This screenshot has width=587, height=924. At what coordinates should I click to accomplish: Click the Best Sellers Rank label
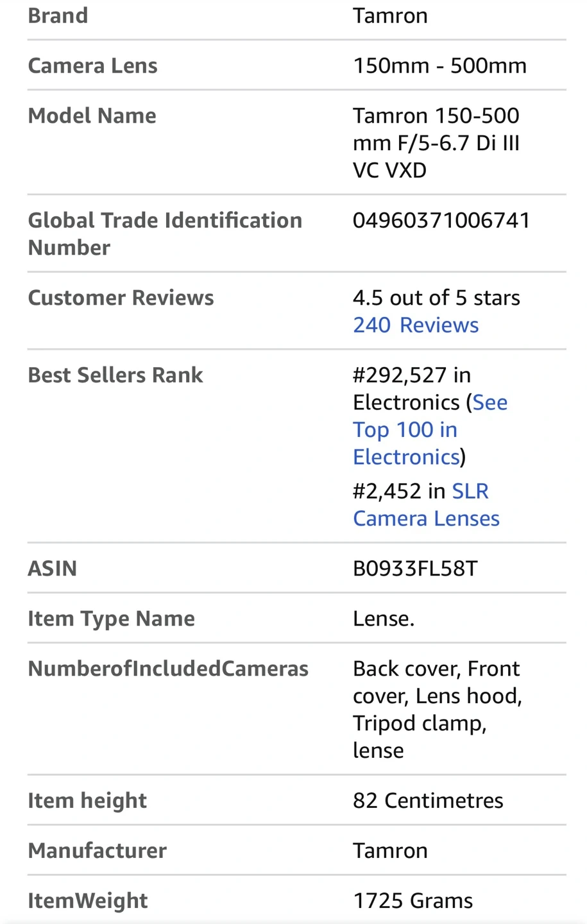click(x=115, y=375)
